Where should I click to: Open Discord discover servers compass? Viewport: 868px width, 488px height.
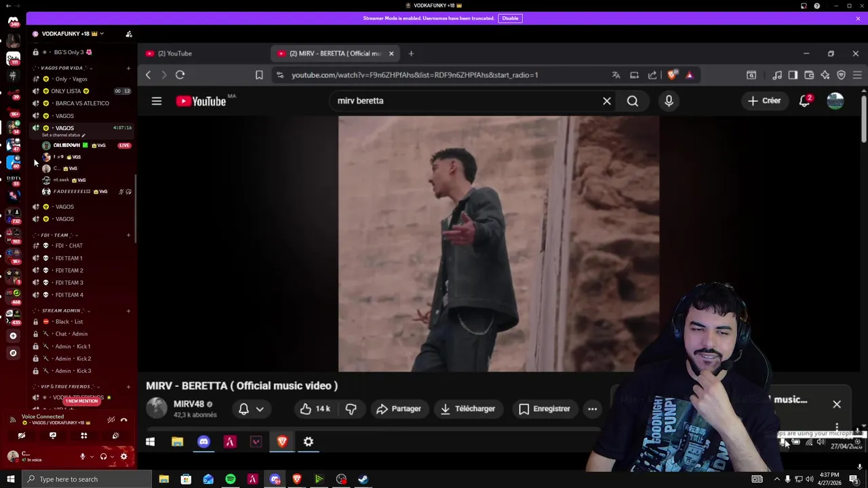pyautogui.click(x=13, y=352)
